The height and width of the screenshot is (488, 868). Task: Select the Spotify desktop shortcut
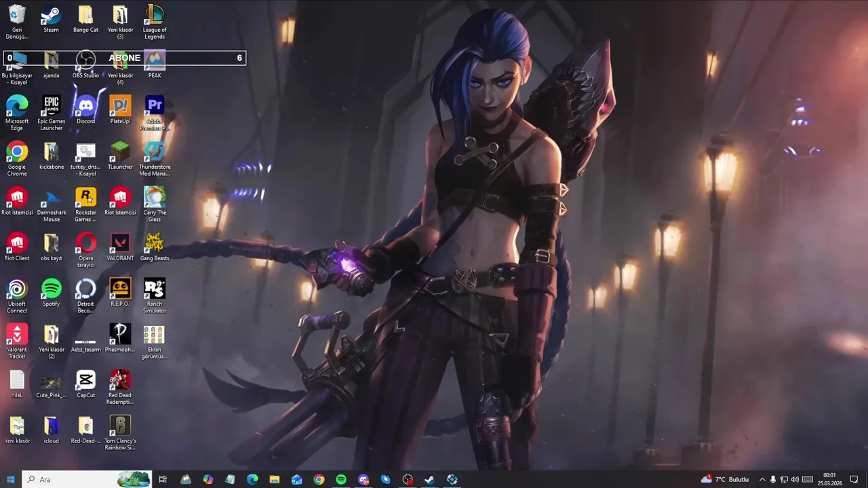52,293
